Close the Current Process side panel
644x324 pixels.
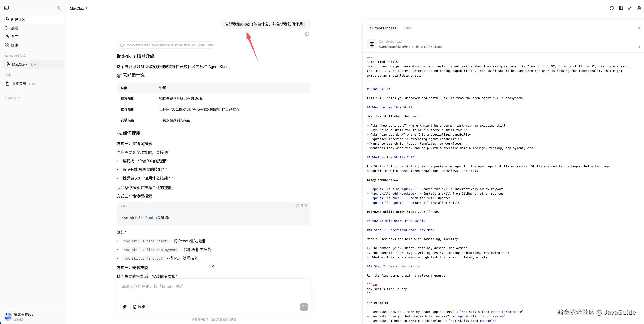click(639, 28)
